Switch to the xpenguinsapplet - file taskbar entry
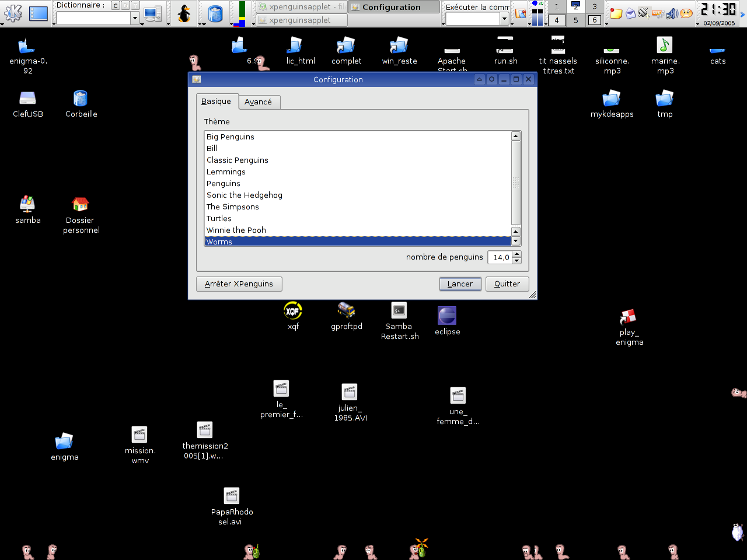The image size is (747, 560). click(x=302, y=7)
